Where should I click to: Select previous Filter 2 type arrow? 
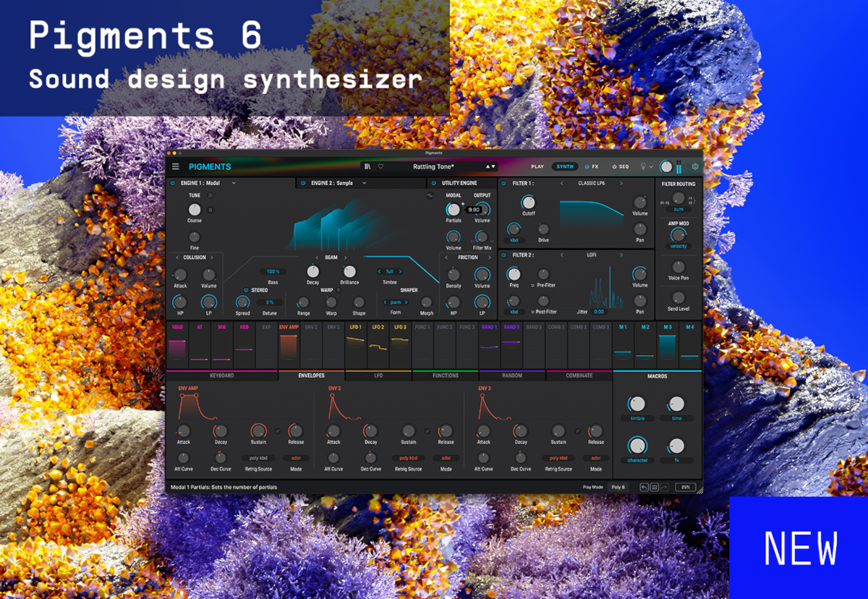coord(562,255)
